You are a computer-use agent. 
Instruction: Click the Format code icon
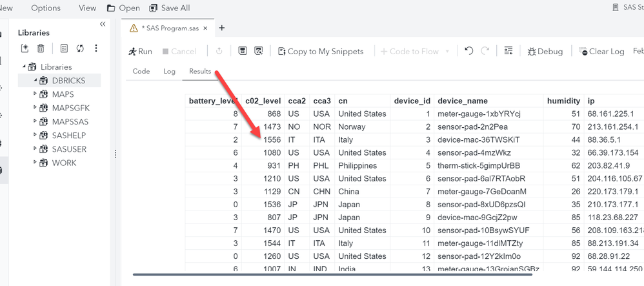508,51
